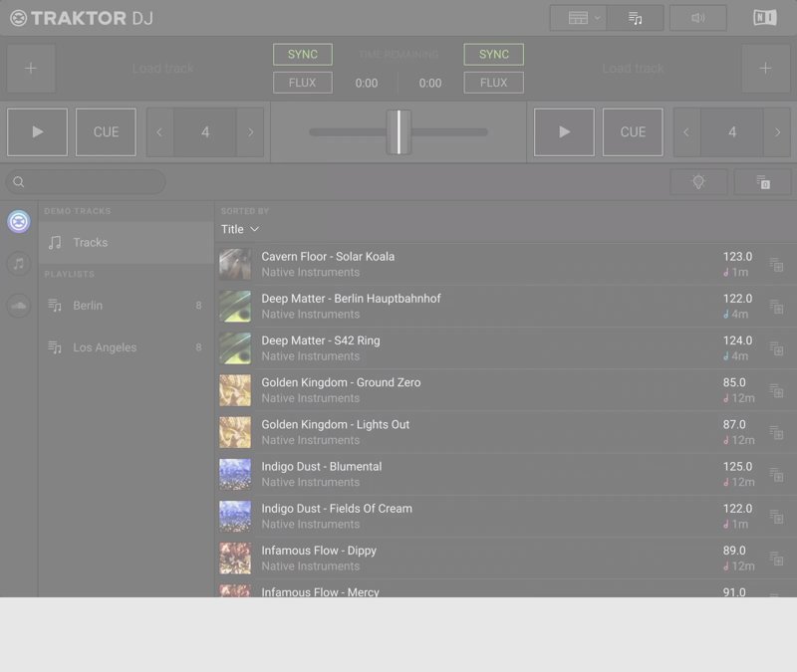Open the music library icon in sidebar

[19, 264]
